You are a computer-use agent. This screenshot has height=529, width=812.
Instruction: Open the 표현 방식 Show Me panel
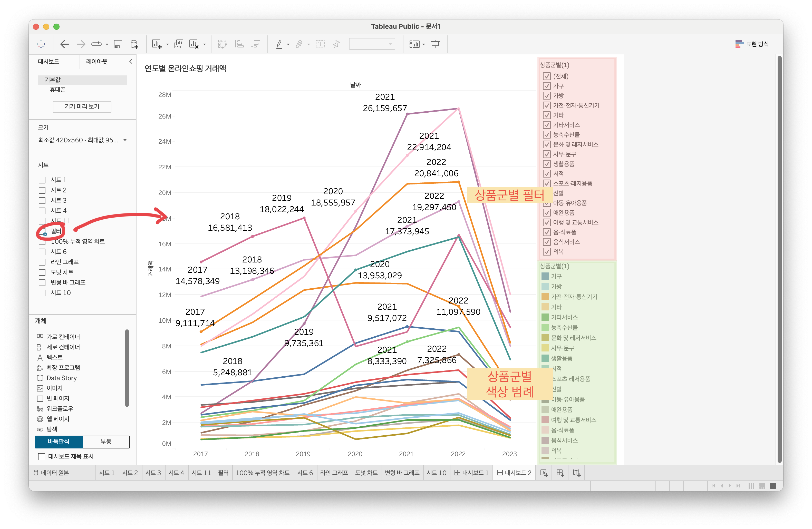752,44
